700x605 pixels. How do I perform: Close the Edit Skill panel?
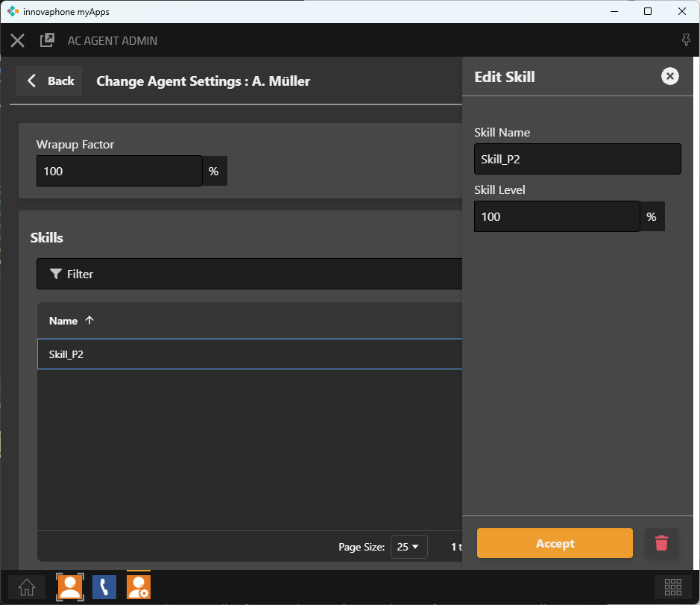tap(669, 76)
